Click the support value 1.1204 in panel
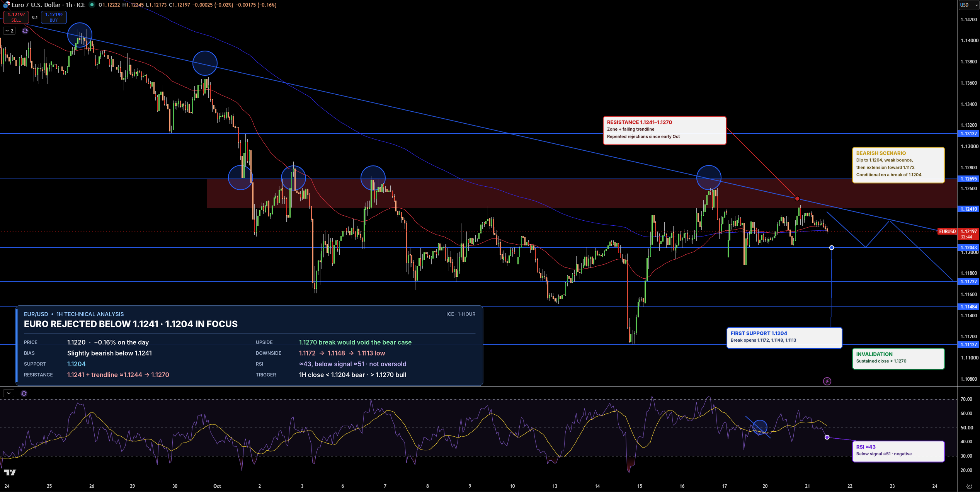Viewport: 980px width, 492px height. pyautogui.click(x=77, y=364)
